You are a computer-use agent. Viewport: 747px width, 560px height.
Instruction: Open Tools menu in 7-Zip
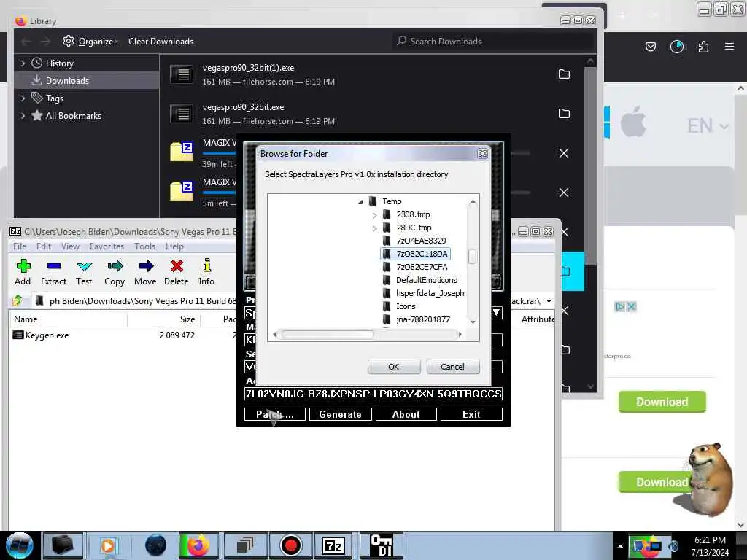(145, 246)
